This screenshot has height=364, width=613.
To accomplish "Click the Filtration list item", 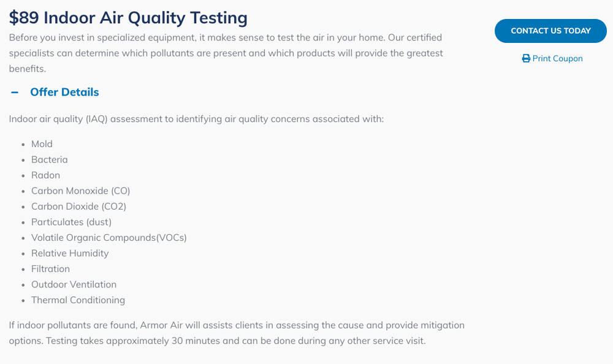I will 50,269.
